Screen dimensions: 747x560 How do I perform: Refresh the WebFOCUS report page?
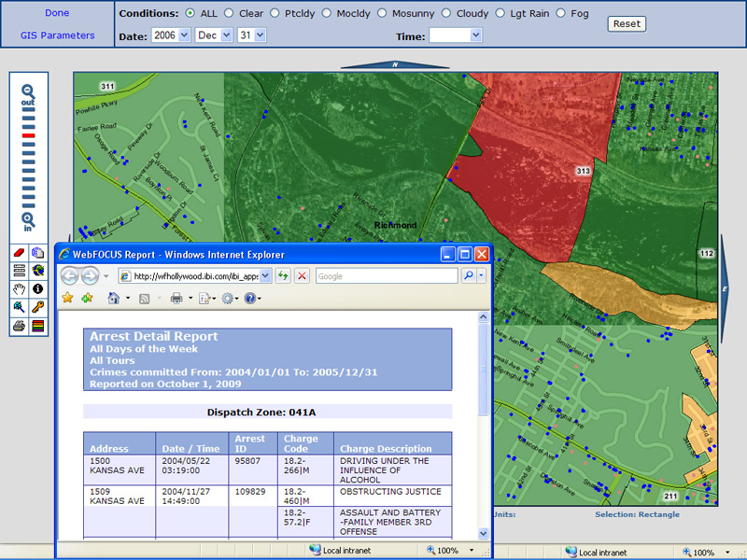pos(283,276)
